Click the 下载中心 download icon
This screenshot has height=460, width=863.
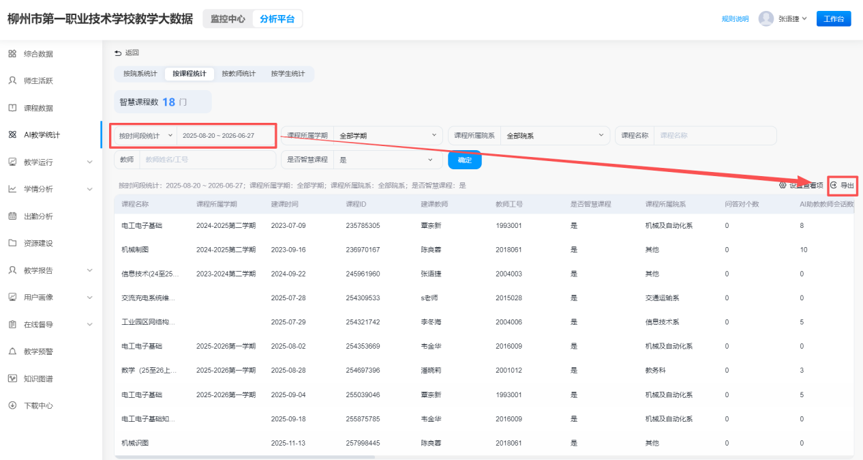[x=12, y=406]
